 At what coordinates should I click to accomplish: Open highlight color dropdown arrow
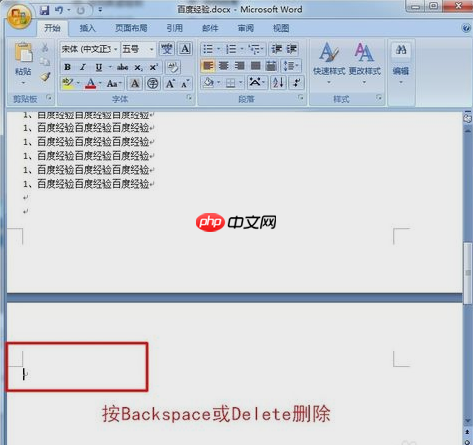[78, 83]
